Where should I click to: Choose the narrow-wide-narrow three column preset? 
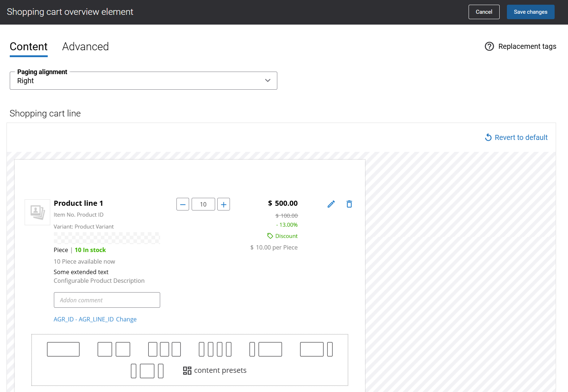[x=147, y=371]
